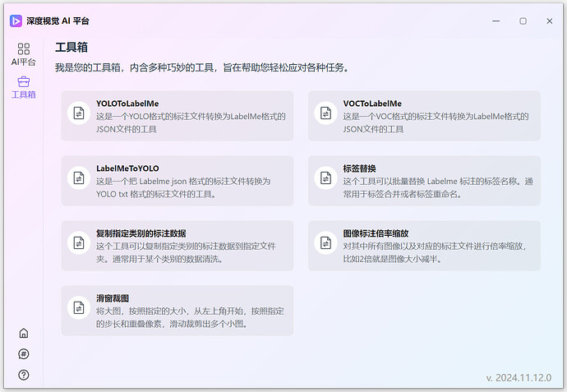Image resolution: width=567 pixels, height=392 pixels.
Task: Click version text v. 2024.11.12.0
Action: tap(519, 378)
